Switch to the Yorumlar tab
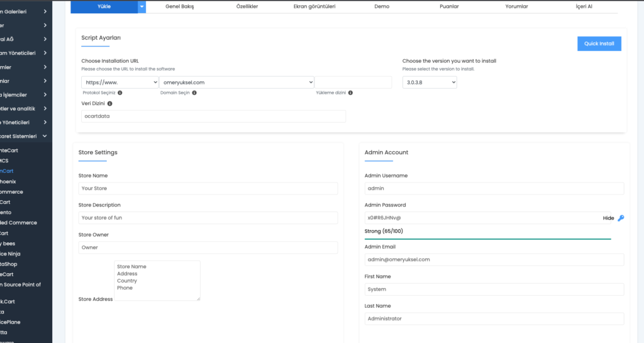This screenshot has width=644, height=343. point(516,6)
